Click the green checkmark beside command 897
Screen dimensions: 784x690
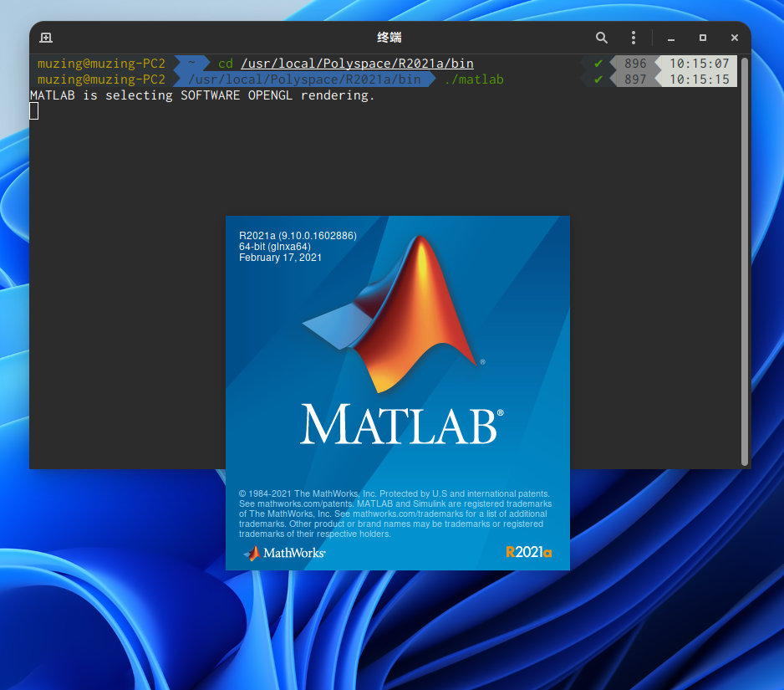597,79
